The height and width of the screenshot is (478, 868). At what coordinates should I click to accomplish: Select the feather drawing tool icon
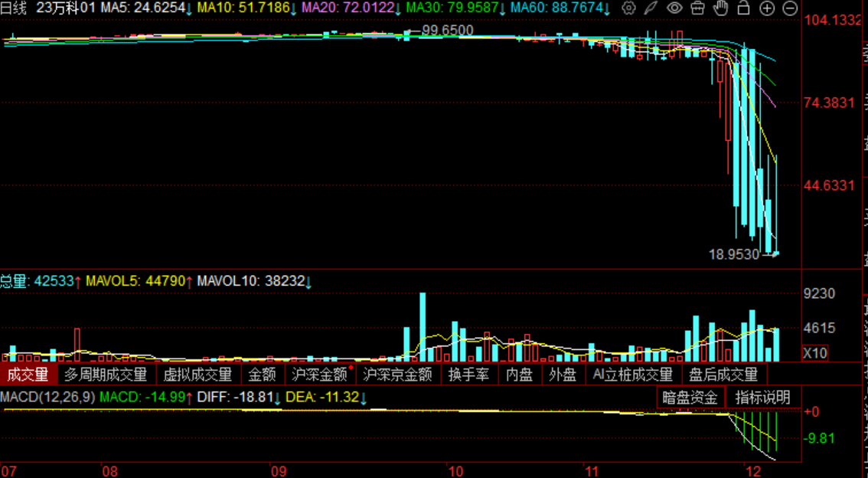[x=651, y=8]
